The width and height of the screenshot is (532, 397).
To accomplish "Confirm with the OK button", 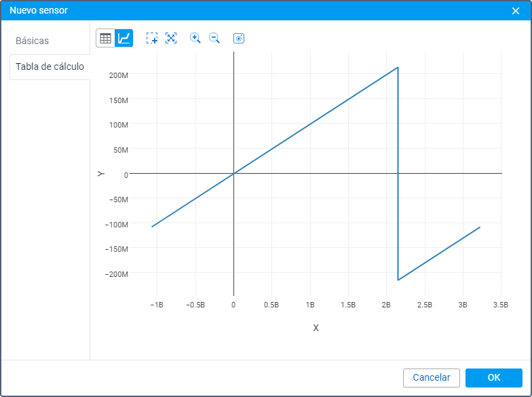I will pos(494,377).
